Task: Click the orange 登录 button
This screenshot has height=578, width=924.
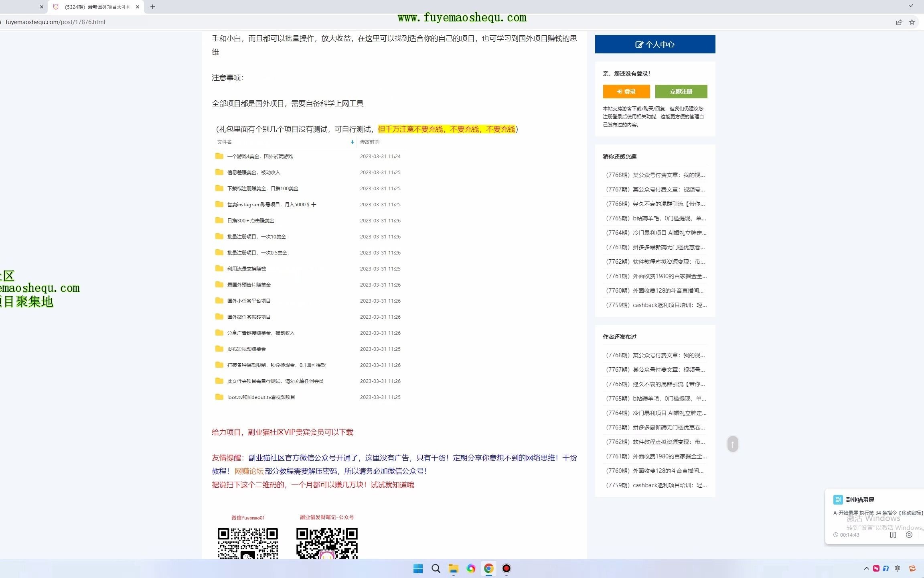Action: pos(626,92)
